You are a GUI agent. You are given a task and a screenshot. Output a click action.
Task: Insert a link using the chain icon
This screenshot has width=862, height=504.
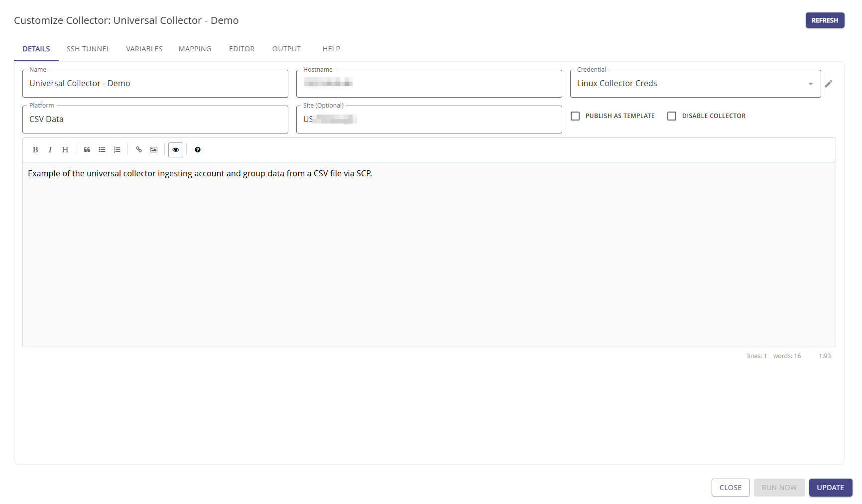point(139,150)
